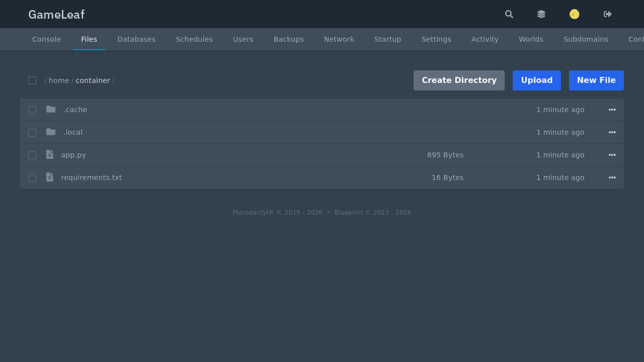Go to the home breadcrumb link
This screenshot has width=644, height=362.
[x=59, y=80]
